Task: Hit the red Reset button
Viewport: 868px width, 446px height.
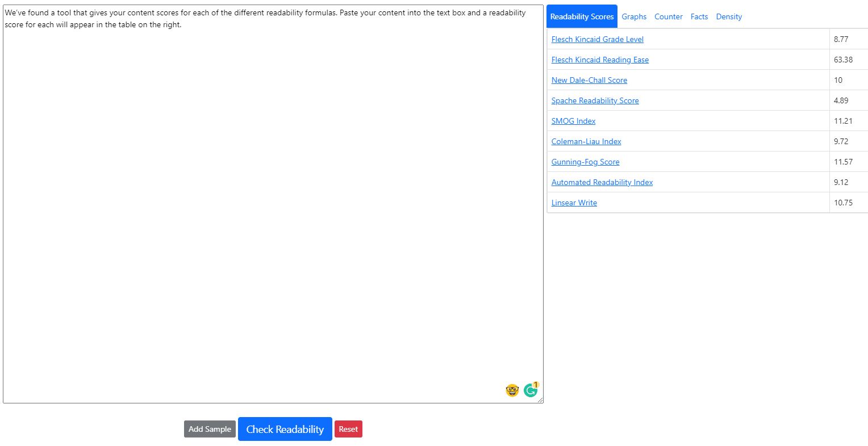Action: pyautogui.click(x=348, y=429)
